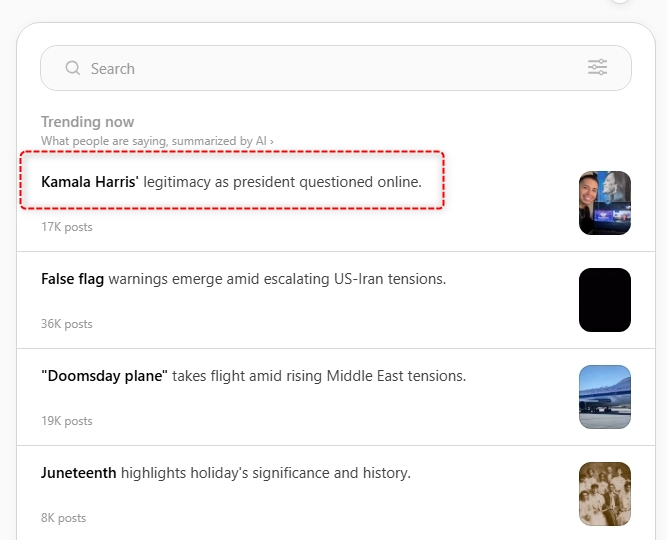Open 'What people are saying, summarized by AI' link
The image size is (667, 540).
coord(157,141)
